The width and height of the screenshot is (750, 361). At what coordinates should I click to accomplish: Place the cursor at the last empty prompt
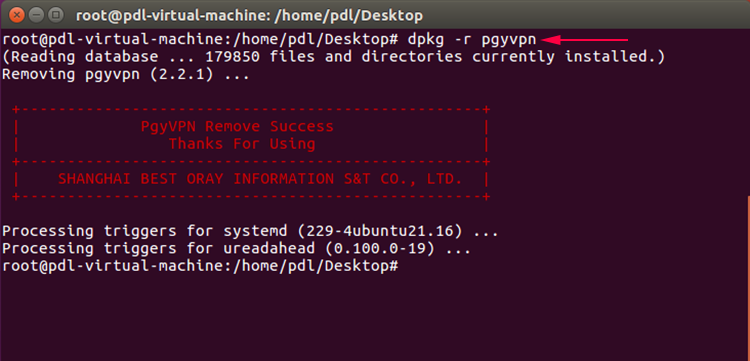tap(403, 267)
